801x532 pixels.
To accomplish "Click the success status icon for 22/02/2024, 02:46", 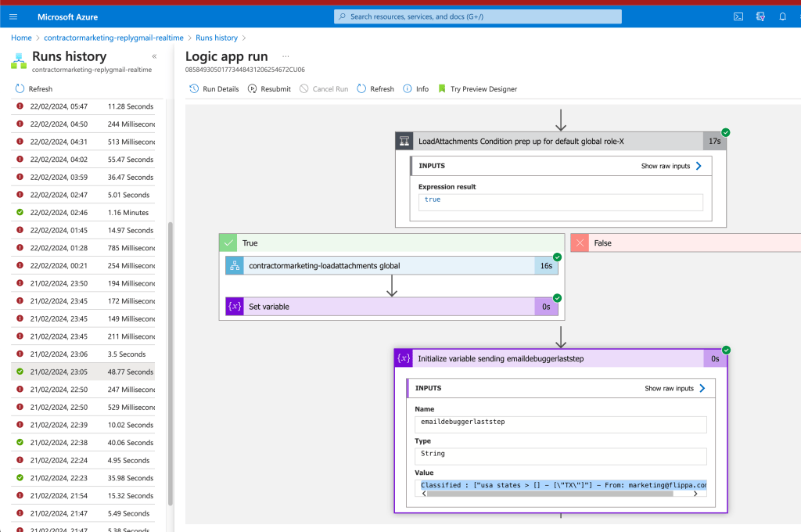I will click(x=20, y=212).
